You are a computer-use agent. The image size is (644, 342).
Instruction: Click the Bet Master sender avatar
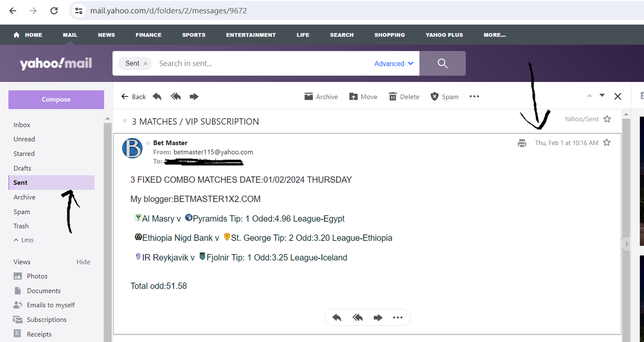coord(132,148)
